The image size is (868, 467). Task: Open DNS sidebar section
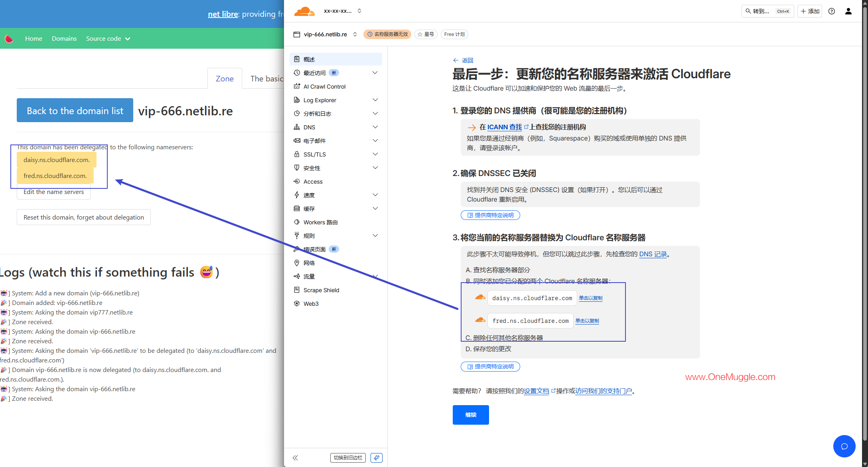click(x=336, y=127)
